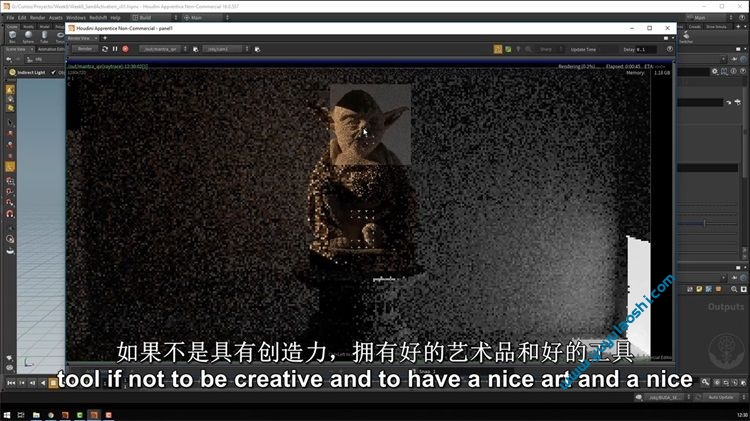Screen dimensions: 750x421
Task: Click the restart render refresh icon
Action: click(105, 49)
